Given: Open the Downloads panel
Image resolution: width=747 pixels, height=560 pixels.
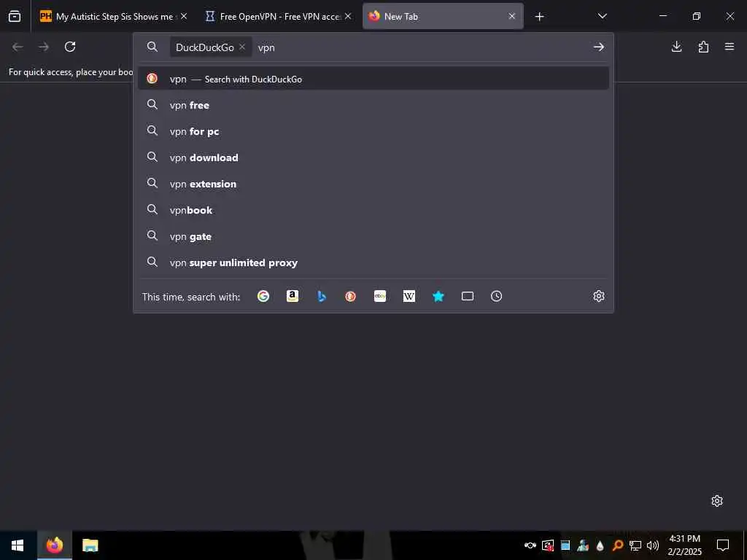Looking at the screenshot, I should (676, 47).
